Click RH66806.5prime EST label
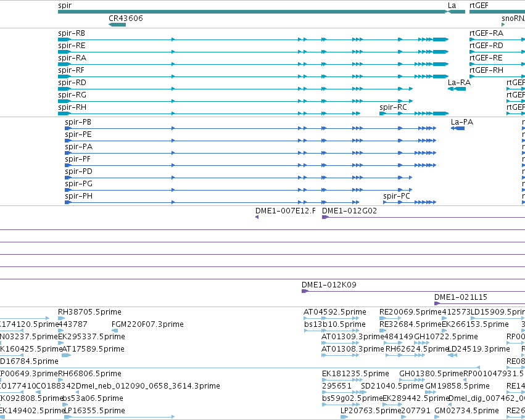The height and width of the screenshot is (420, 525). [x=89, y=374]
